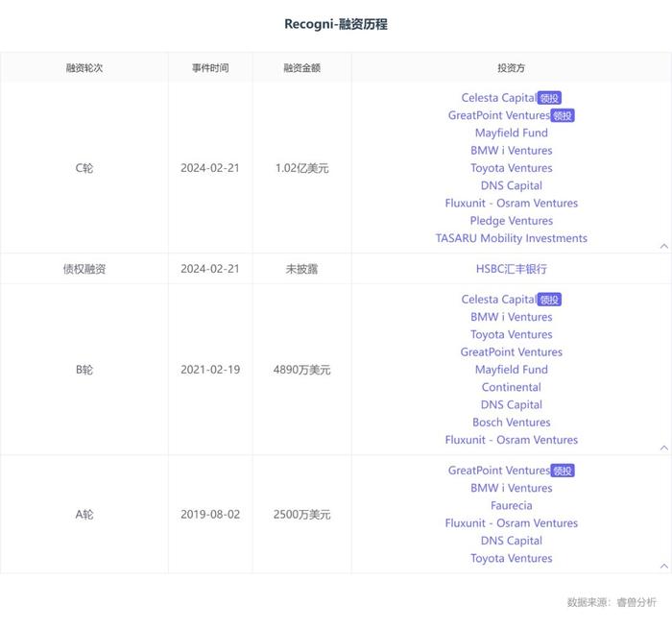Collapse the A轮 investor list chevron
Viewport: 672px width, 629px height.
[x=664, y=566]
